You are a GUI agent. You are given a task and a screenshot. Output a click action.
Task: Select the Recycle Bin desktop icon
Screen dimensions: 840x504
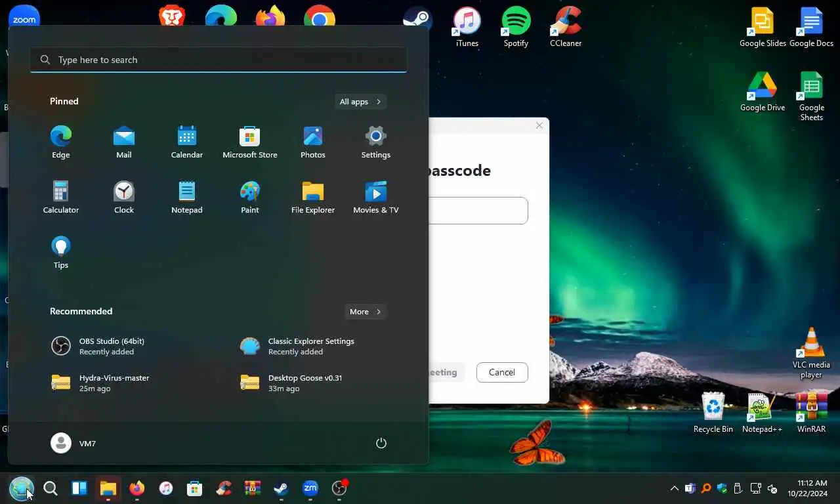(713, 413)
